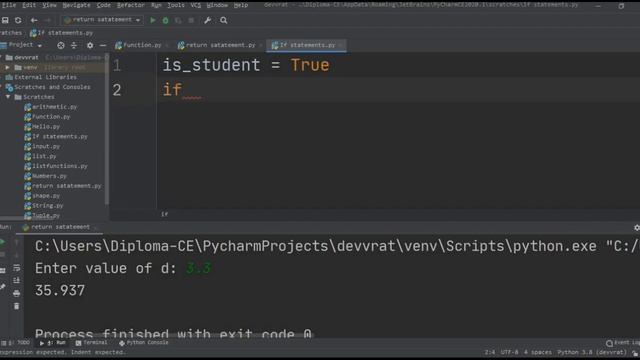The image size is (640, 360).
Task: Rerun program in the Run panel
Action: (2, 242)
